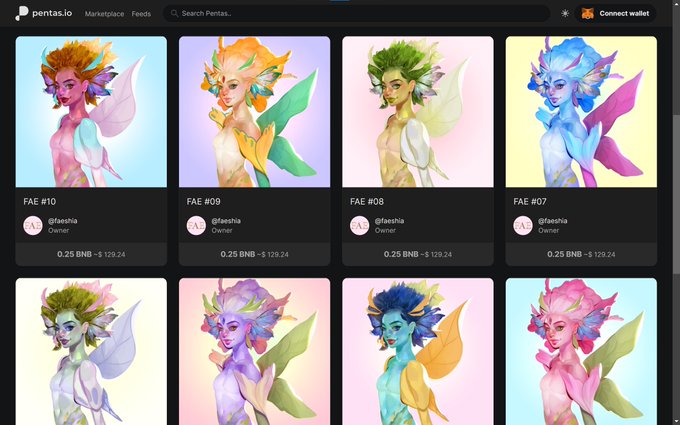
Task: Open the FAE #07 artwork thumbnail
Action: [x=581, y=112]
